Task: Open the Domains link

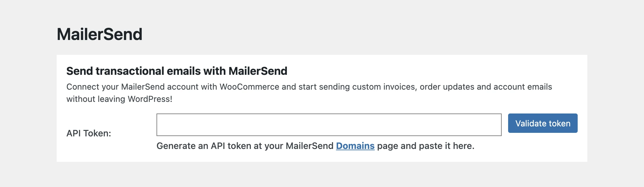Action: [355, 146]
